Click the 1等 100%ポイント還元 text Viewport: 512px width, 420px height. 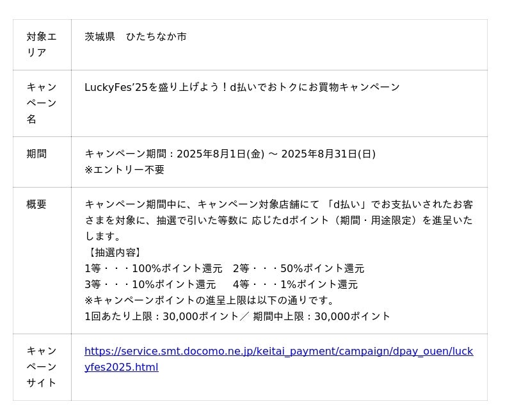pyautogui.click(x=154, y=268)
